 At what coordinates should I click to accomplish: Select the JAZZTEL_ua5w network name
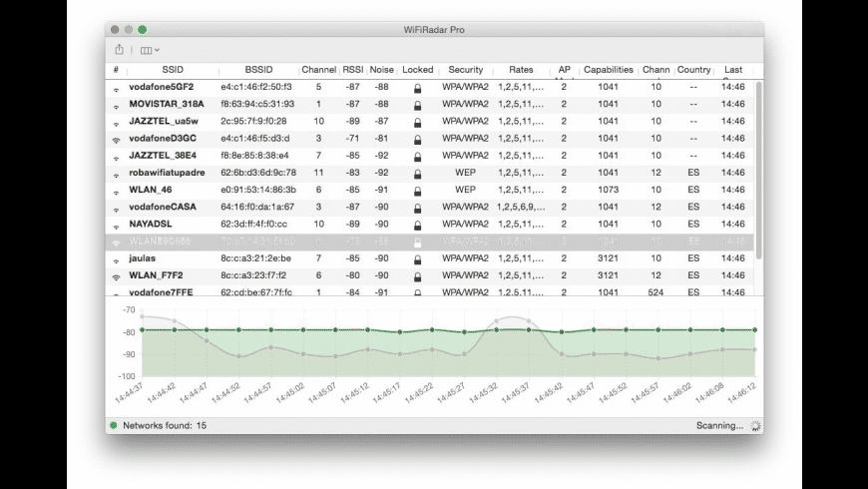[x=164, y=122]
